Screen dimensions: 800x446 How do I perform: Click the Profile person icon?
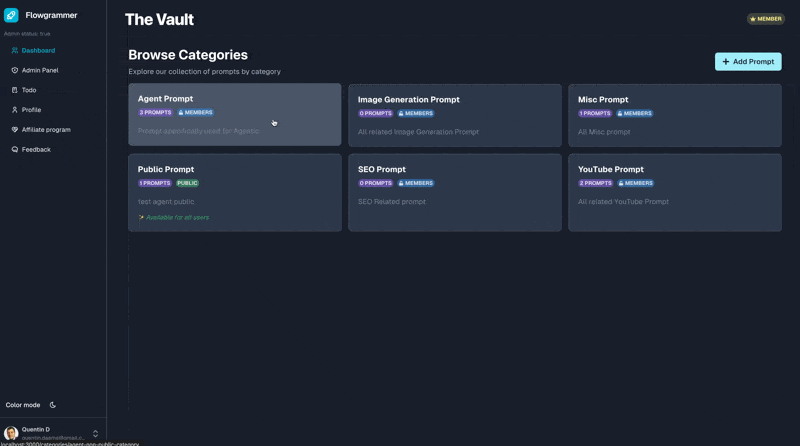click(15, 110)
